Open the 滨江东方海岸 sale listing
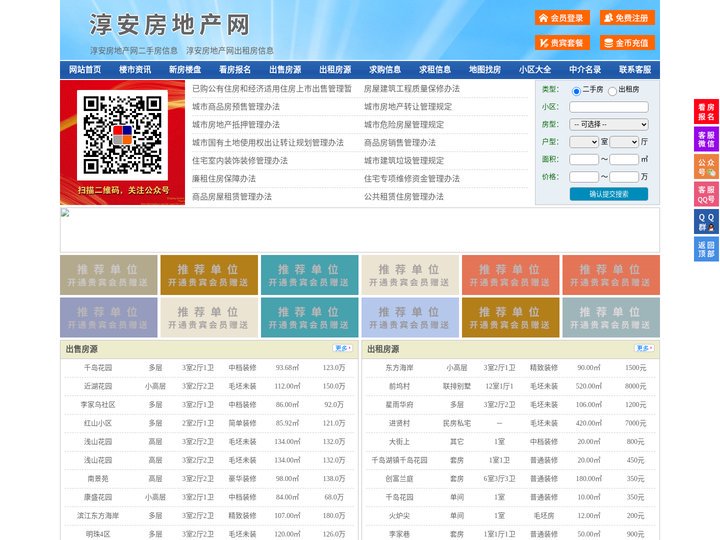This screenshot has width=720, height=540. (x=98, y=516)
